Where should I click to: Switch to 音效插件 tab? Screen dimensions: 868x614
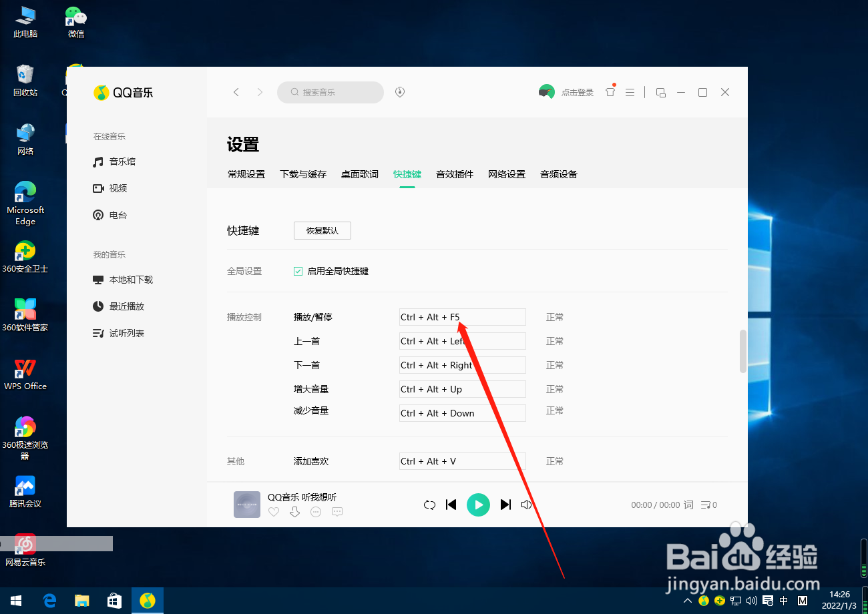(455, 174)
